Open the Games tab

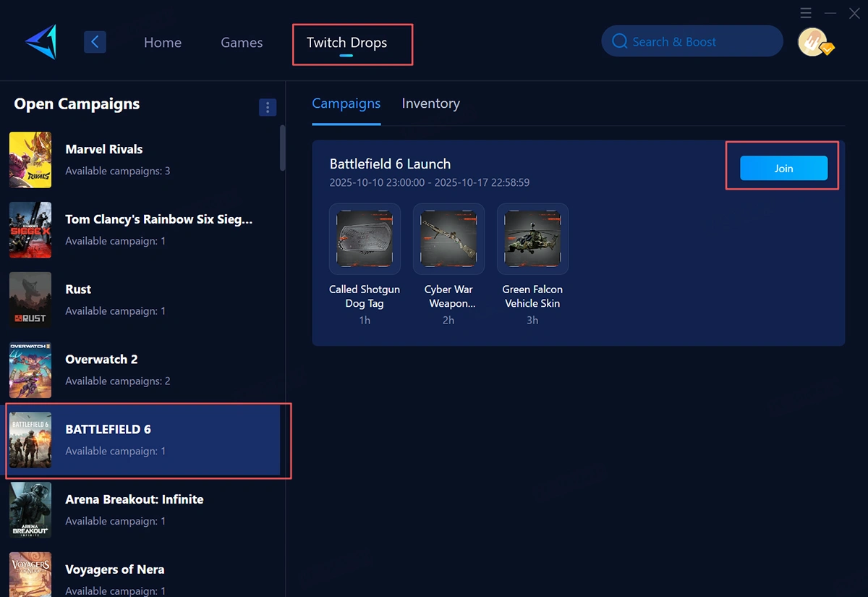point(242,42)
